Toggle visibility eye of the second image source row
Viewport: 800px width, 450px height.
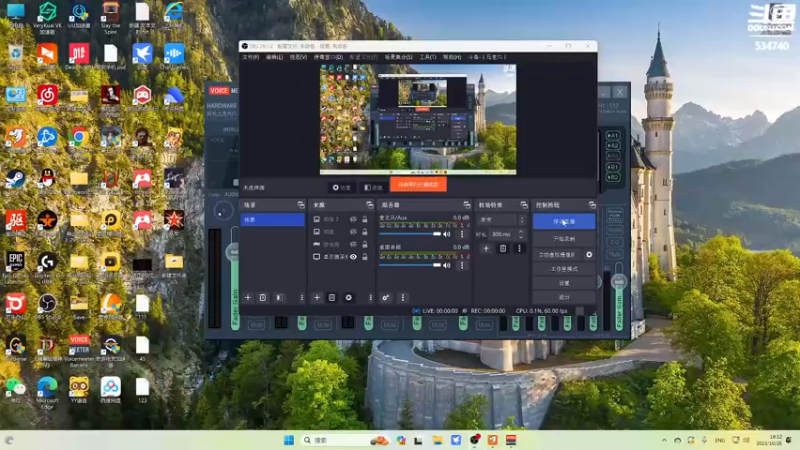pyautogui.click(x=353, y=232)
